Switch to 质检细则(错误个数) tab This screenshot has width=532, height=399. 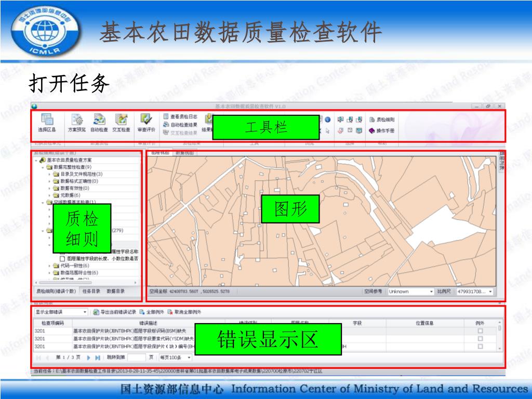point(56,291)
